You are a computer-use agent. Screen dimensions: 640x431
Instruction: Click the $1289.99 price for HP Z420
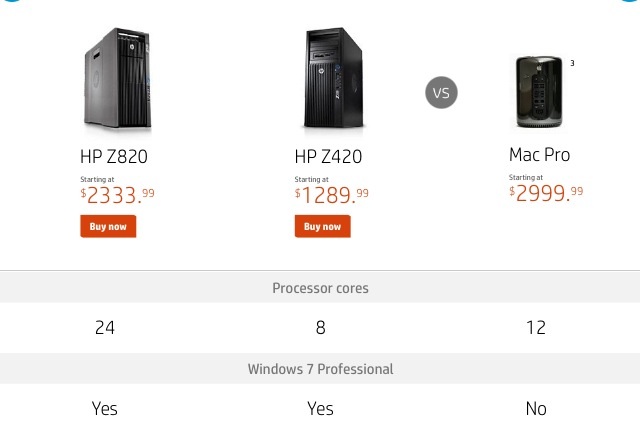(x=332, y=195)
